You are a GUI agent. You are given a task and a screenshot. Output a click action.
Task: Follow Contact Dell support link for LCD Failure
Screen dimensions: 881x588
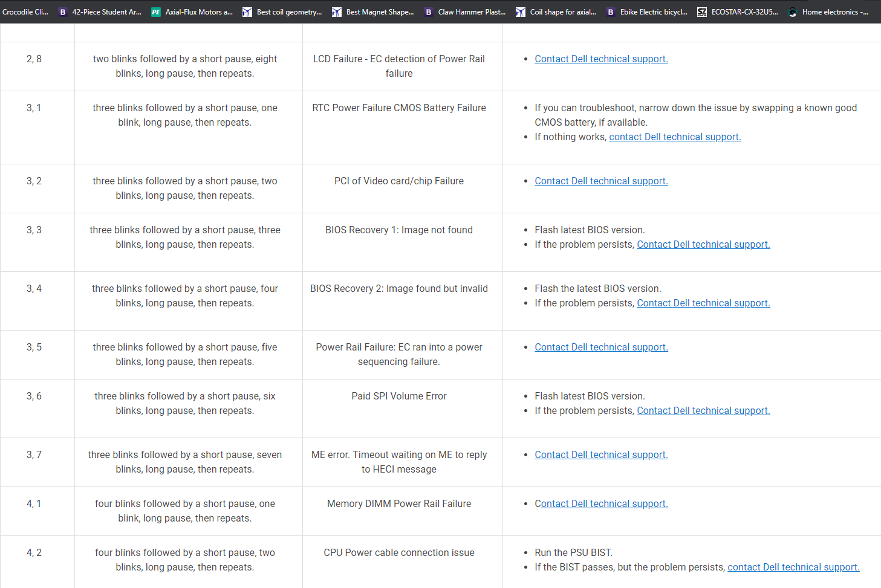(x=601, y=59)
